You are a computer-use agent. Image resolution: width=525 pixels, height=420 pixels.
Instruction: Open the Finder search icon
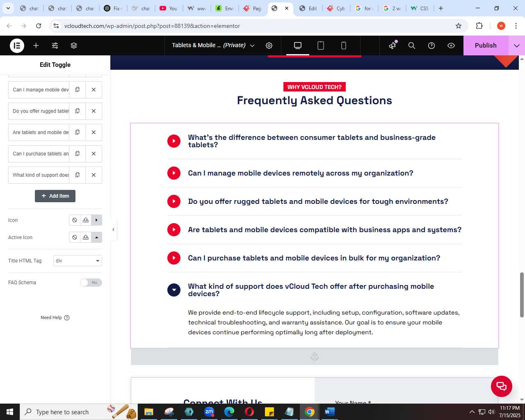(x=412, y=46)
